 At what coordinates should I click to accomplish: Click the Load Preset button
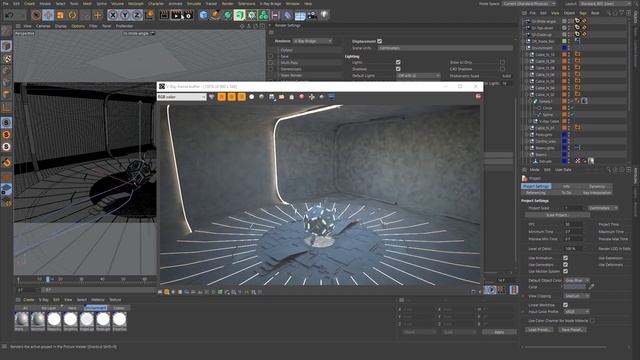539,330
